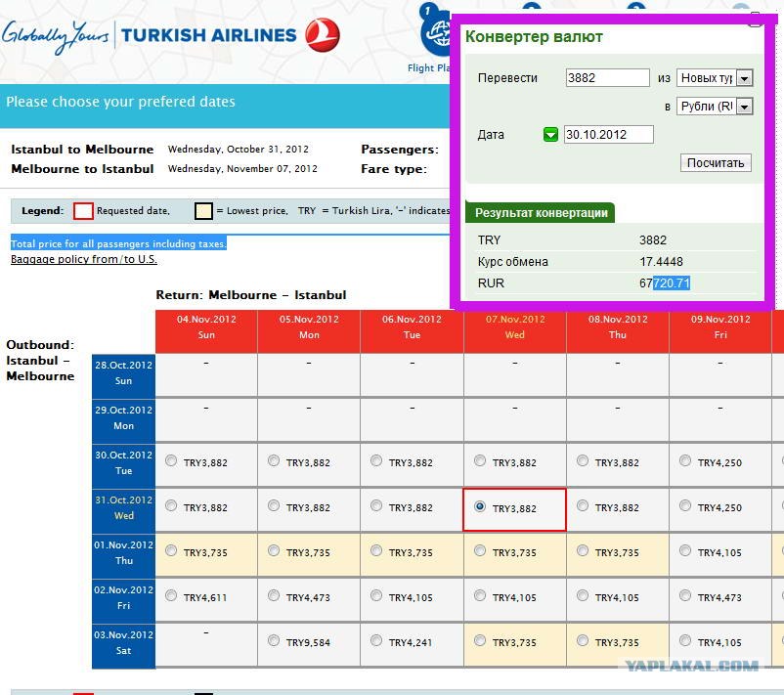784x695 pixels.
Task: Select 01.Nov outbound, 07.Nov return TRY3,735 radio
Action: pos(480,550)
